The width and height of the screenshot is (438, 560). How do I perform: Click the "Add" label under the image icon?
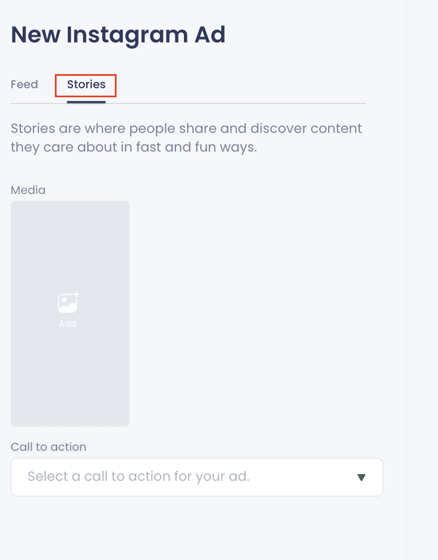click(68, 324)
